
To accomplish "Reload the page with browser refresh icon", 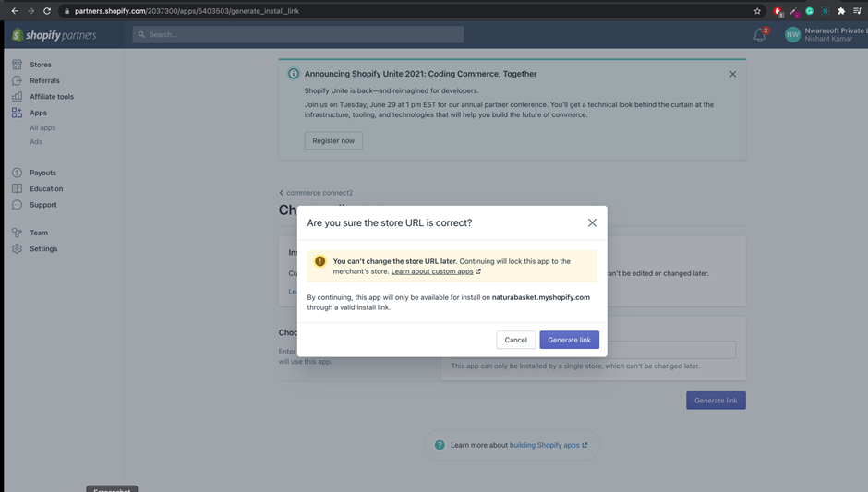I will coord(47,11).
